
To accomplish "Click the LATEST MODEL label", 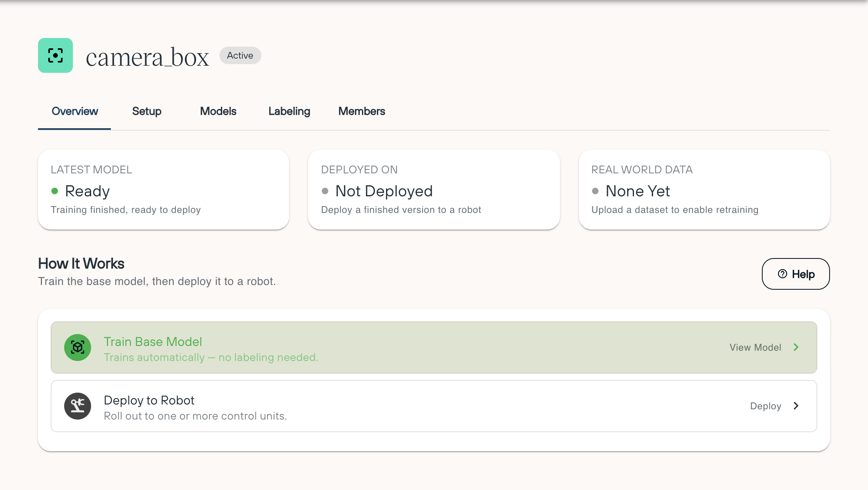I will 91,170.
